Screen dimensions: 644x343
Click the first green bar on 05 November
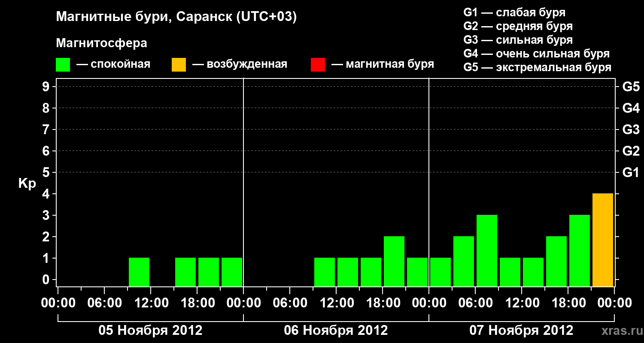[139, 272]
